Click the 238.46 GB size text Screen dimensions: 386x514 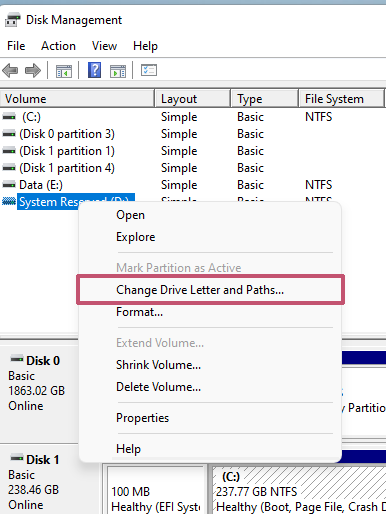[34, 490]
